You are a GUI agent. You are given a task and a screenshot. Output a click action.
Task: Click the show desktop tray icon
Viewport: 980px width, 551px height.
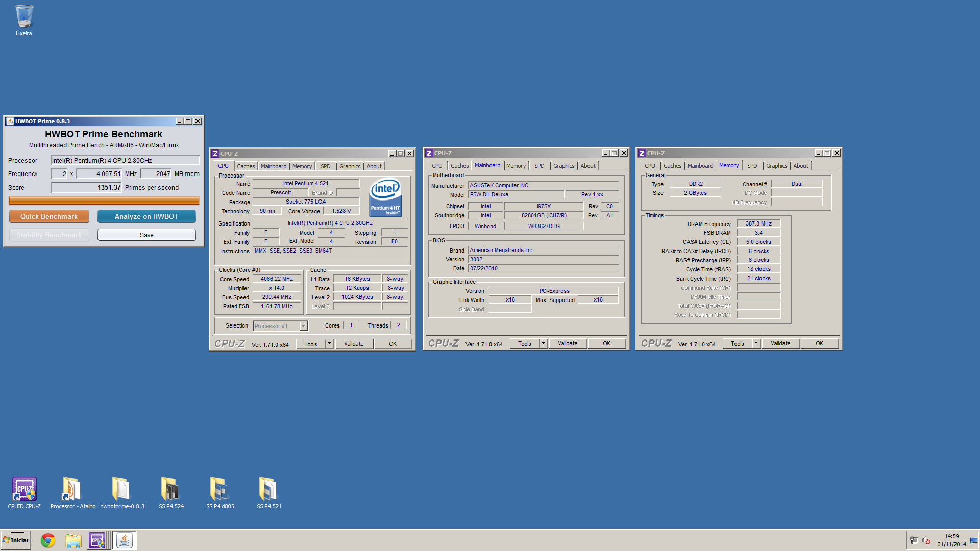974,541
